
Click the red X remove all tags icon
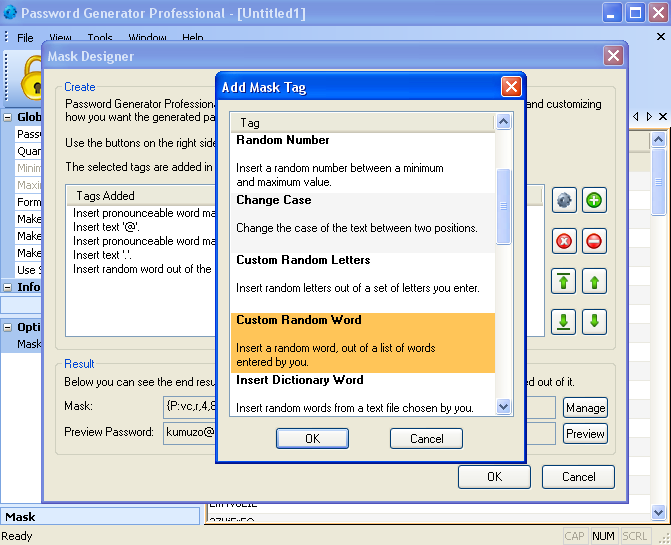point(564,241)
